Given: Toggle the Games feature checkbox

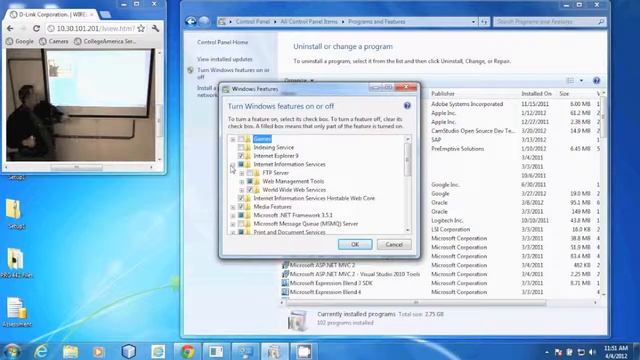Looking at the screenshot, I should (x=241, y=139).
